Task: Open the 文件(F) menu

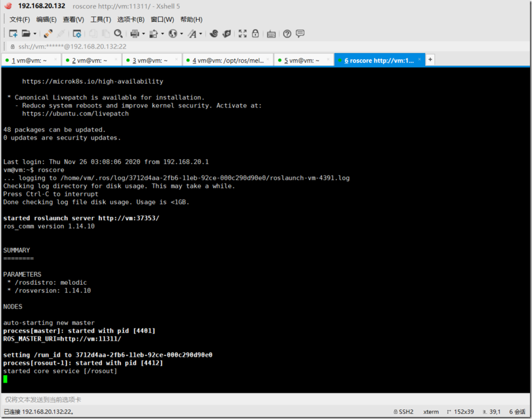Action: coord(20,19)
